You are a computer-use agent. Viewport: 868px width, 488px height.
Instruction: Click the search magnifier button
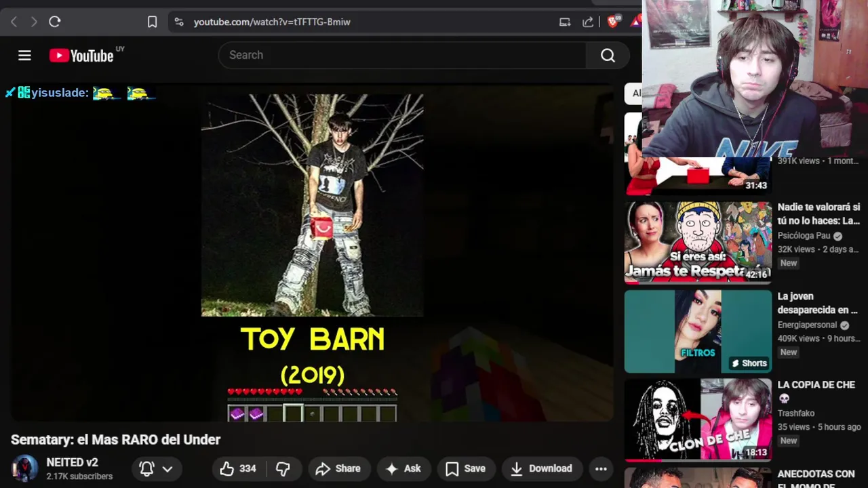click(x=608, y=56)
